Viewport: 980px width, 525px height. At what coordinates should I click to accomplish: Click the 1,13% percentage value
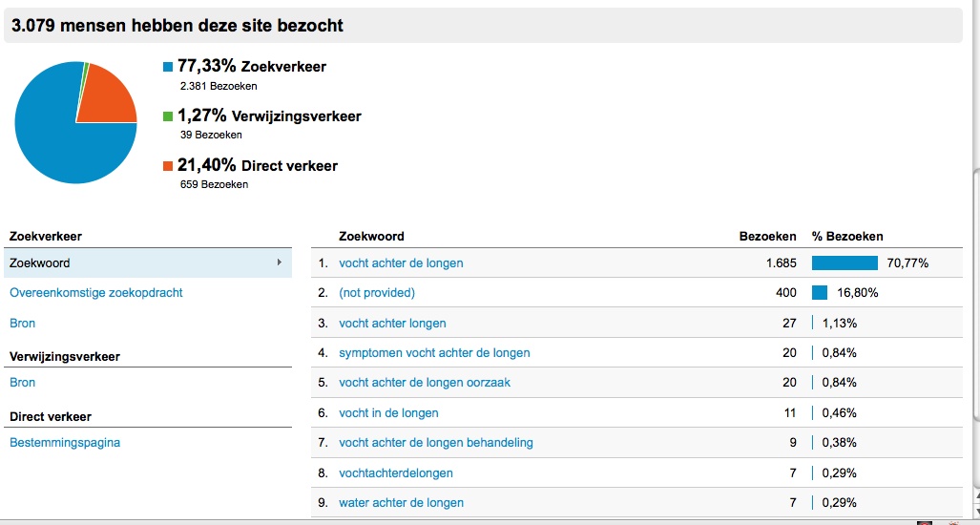point(840,324)
